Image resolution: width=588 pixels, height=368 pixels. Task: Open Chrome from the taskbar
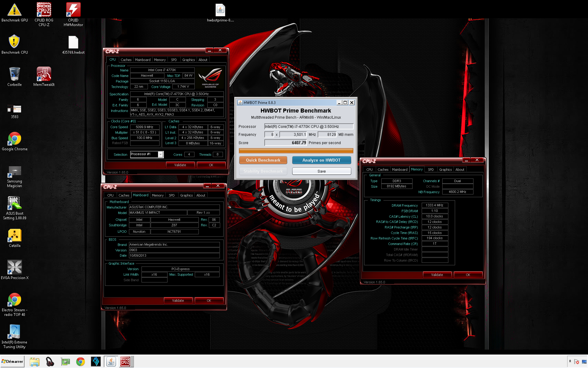(x=81, y=362)
